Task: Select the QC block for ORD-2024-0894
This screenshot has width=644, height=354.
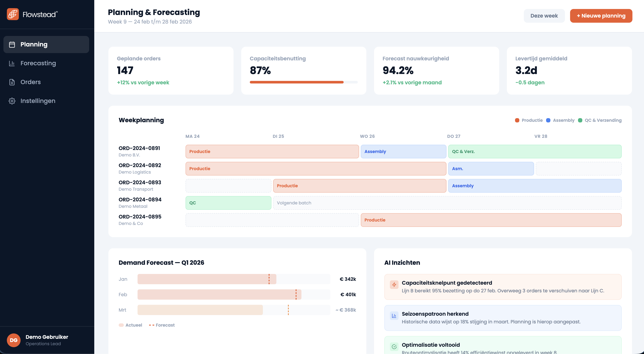Action: click(228, 203)
